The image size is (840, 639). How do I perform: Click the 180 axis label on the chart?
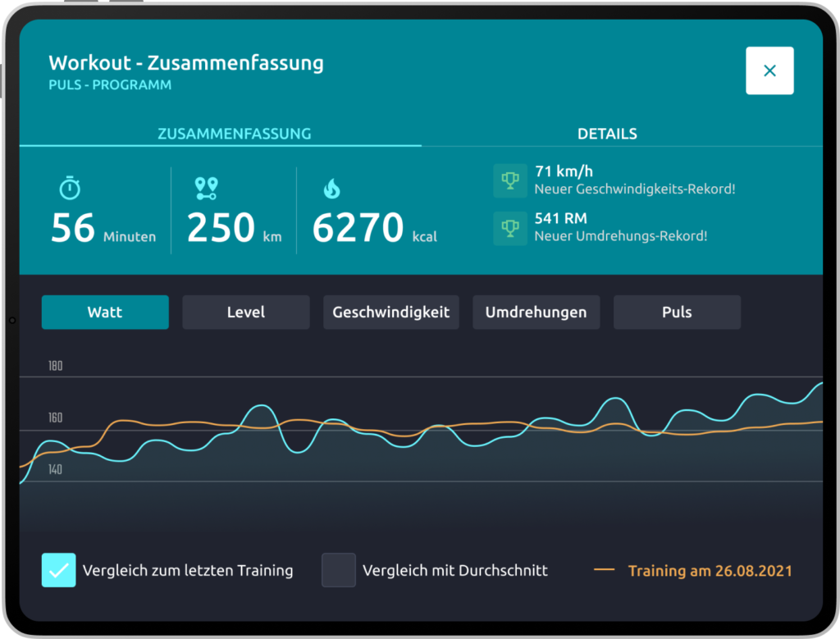click(x=55, y=366)
